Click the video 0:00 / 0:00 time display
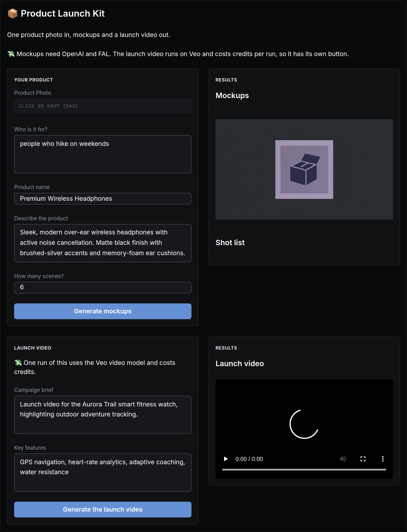 tap(249, 459)
